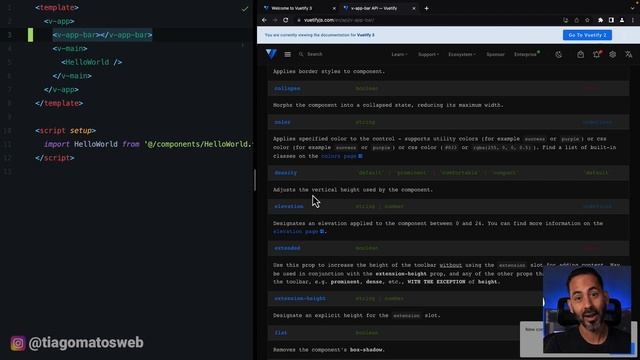Open the elevation page link
The height and width of the screenshot is (360, 640).
tap(299, 231)
